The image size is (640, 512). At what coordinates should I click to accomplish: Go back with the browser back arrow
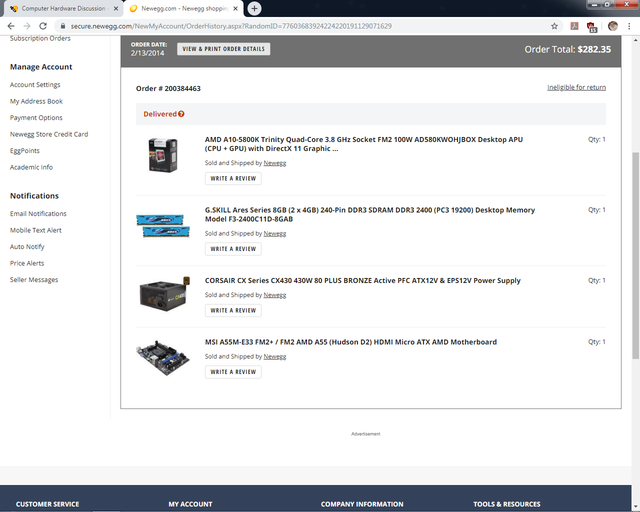[11, 26]
